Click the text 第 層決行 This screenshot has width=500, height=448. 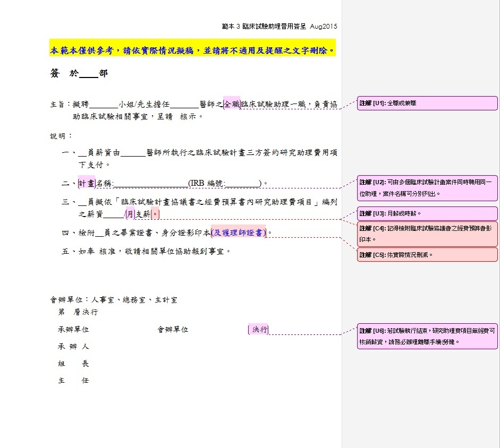[x=78, y=312]
